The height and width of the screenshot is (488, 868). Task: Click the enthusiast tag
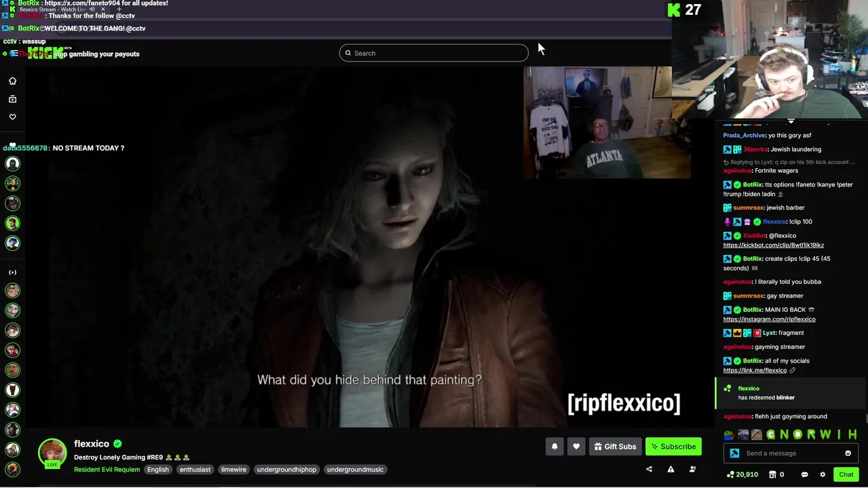pos(195,470)
